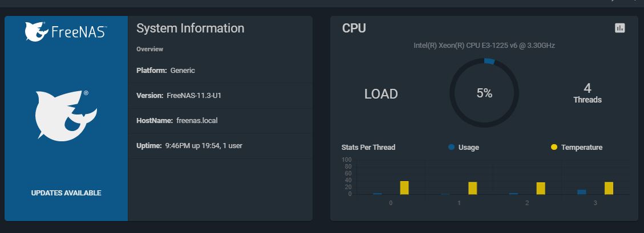Viewport: 644px width, 233px height.
Task: Open CPU reports via chart icon
Action: point(619,28)
